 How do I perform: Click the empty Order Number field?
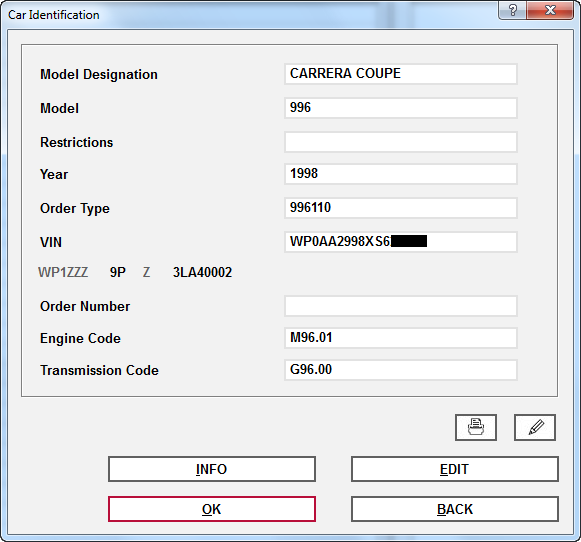click(x=401, y=306)
